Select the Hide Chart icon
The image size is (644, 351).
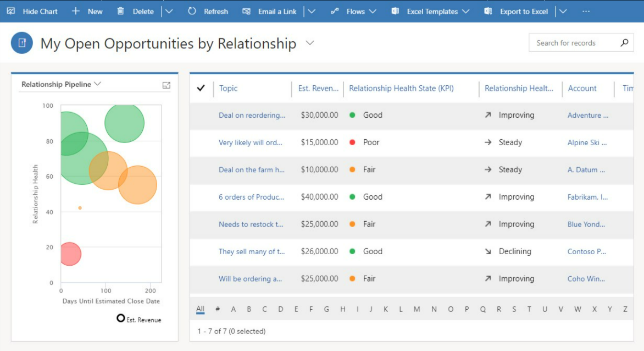pos(12,11)
